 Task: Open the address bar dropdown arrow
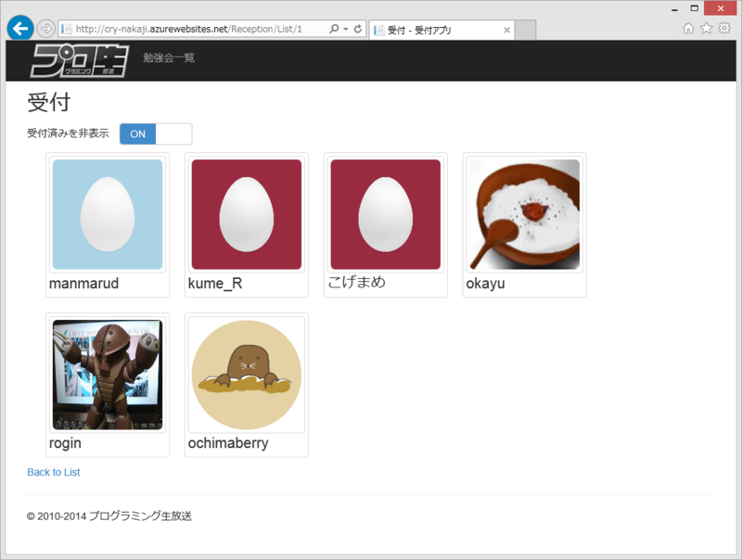pos(346,29)
